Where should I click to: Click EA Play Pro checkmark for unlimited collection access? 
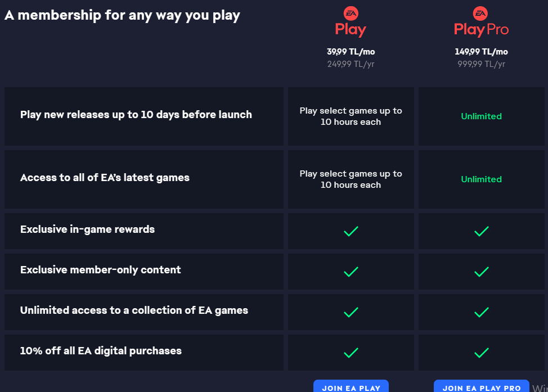click(x=482, y=312)
